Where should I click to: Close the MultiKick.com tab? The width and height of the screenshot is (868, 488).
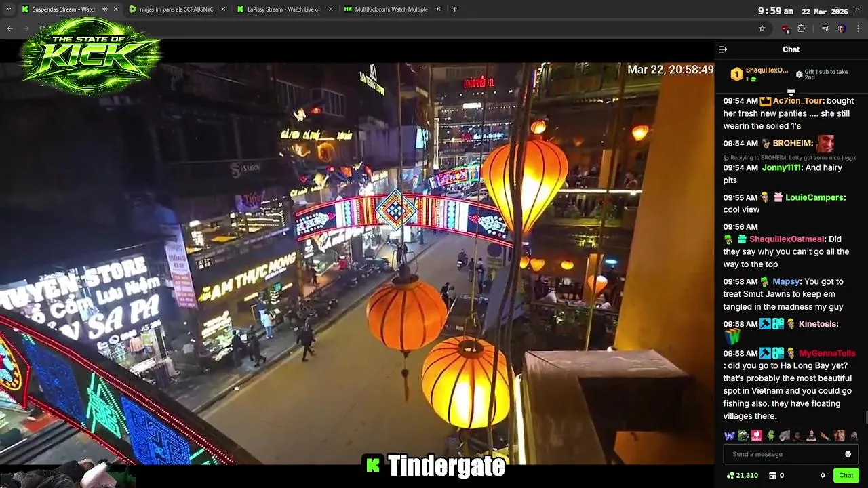(438, 9)
